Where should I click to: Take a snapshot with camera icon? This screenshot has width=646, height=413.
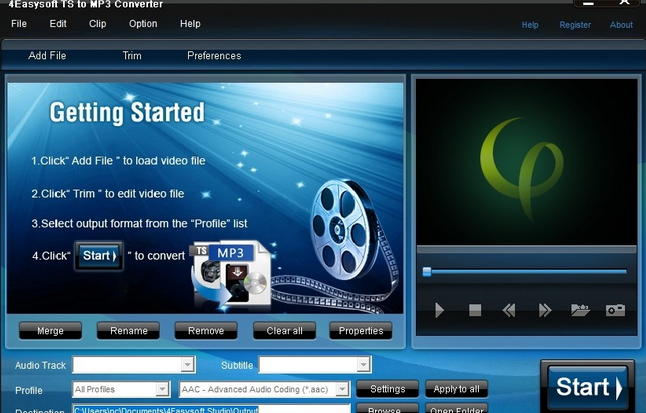[615, 310]
